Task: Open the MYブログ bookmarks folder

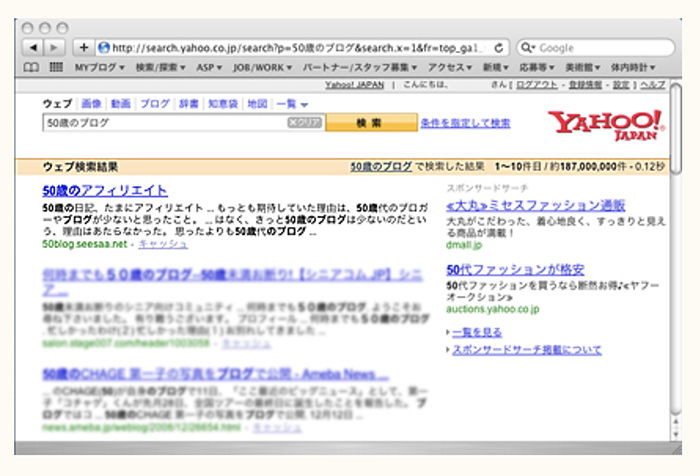Action: pyautogui.click(x=99, y=67)
